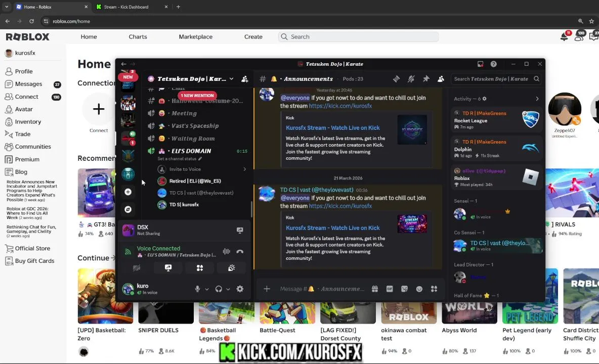Screen dimensions: 599x364
Task: Toggle noise suppression icon in voice panel
Action: click(227, 251)
